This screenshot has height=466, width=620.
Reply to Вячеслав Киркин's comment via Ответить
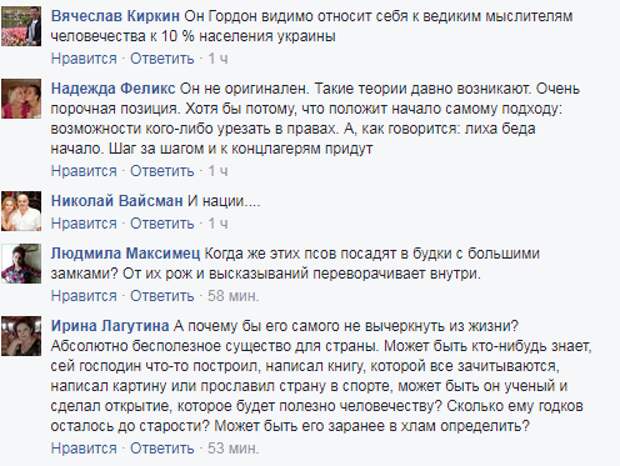162,58
